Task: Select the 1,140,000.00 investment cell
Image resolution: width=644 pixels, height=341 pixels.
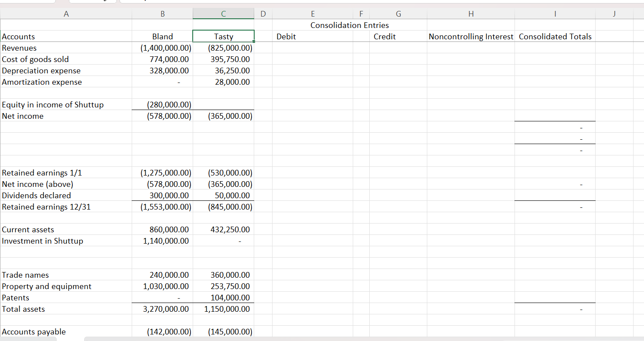Action: pos(163,241)
